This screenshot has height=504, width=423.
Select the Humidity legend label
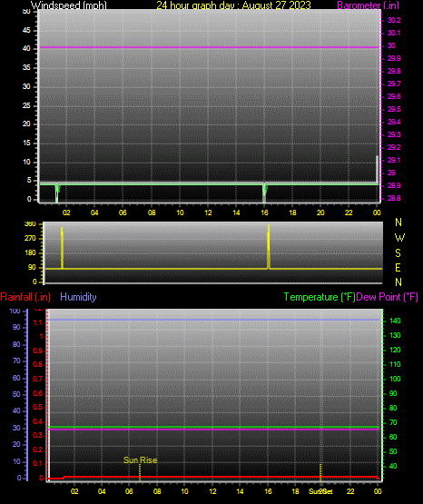(78, 297)
